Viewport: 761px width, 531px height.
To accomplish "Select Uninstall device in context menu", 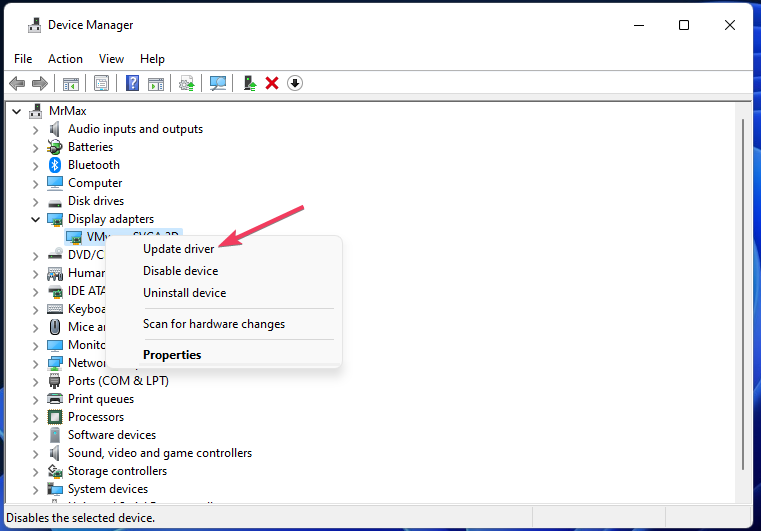I will [x=184, y=293].
